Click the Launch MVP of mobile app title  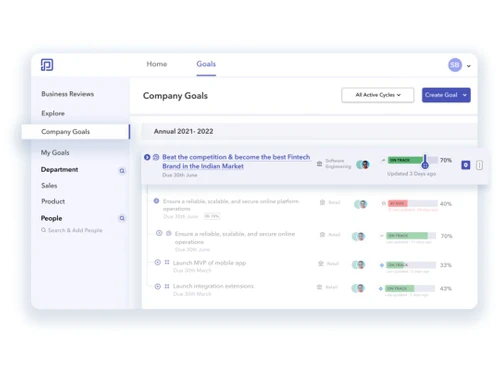[209, 263]
